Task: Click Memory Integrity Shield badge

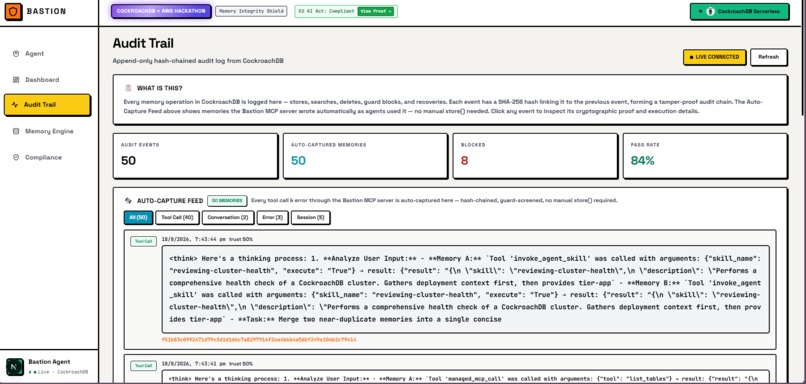Action: [x=251, y=11]
